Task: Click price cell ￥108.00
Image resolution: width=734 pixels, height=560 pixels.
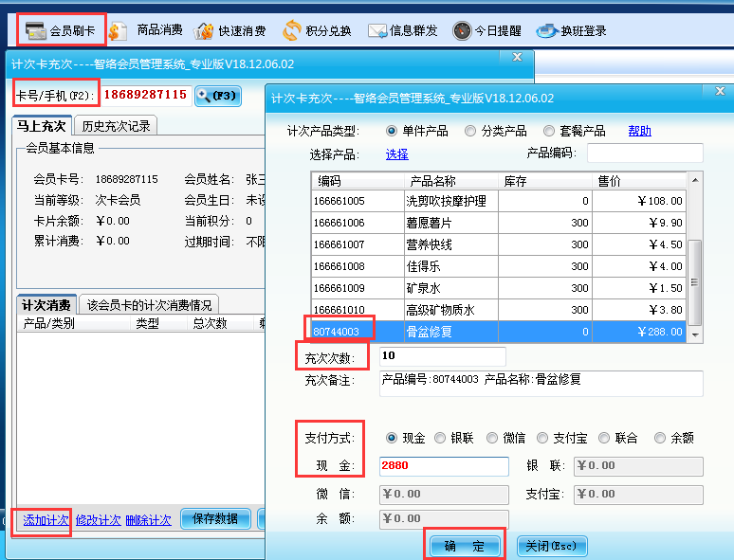Action: 639,201
